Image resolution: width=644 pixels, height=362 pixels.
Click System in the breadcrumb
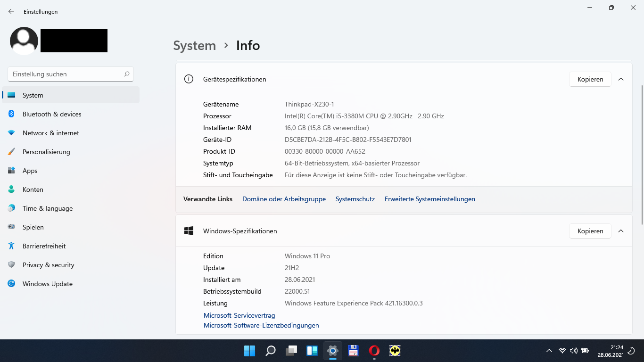point(194,45)
